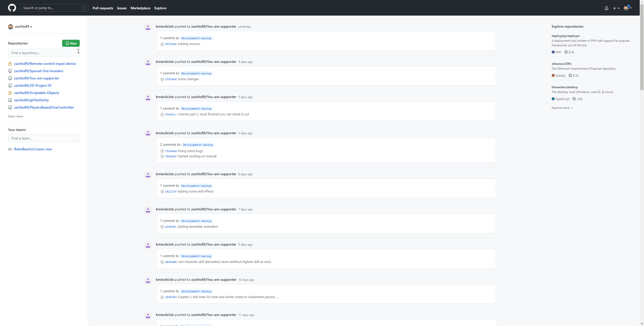Open the plus create-new dropdown
Image resolution: width=644 pixels, height=326 pixels.
[x=616, y=8]
